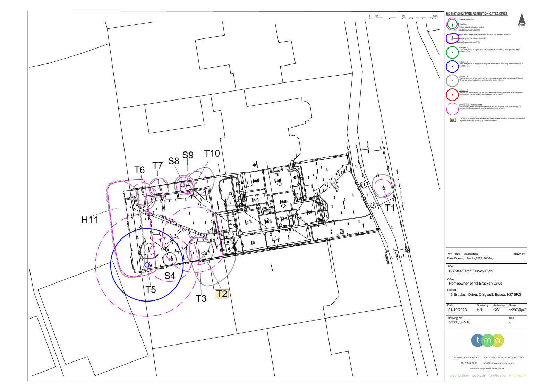Click the drawing number 231133-P-10

click(460, 322)
